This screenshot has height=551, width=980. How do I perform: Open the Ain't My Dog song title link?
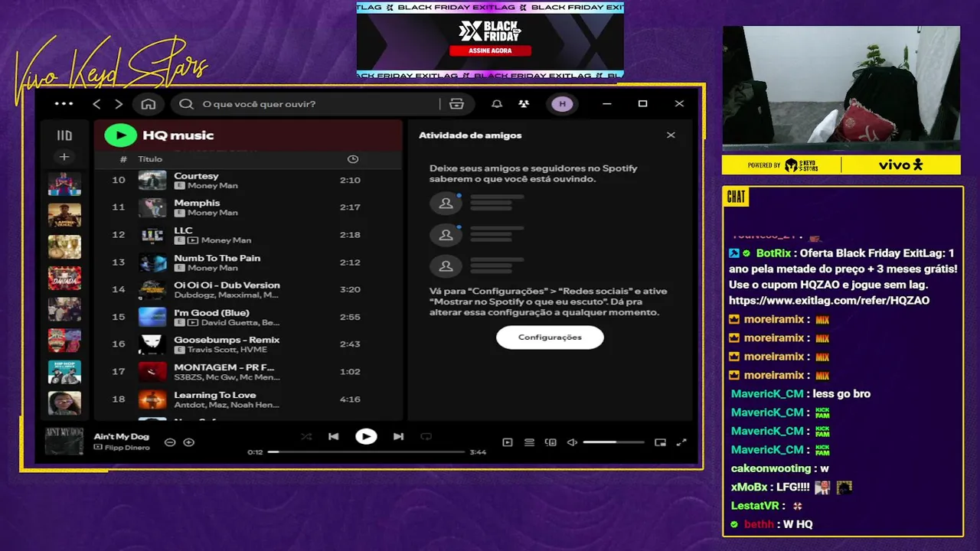(x=122, y=436)
